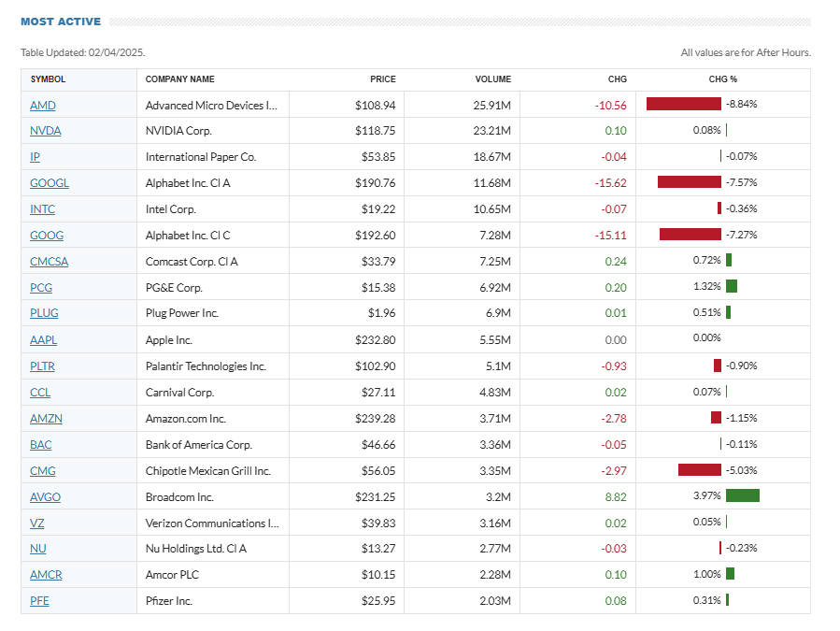Click the 0.00% percent value for AAPL
840x631 pixels.
tap(706, 338)
